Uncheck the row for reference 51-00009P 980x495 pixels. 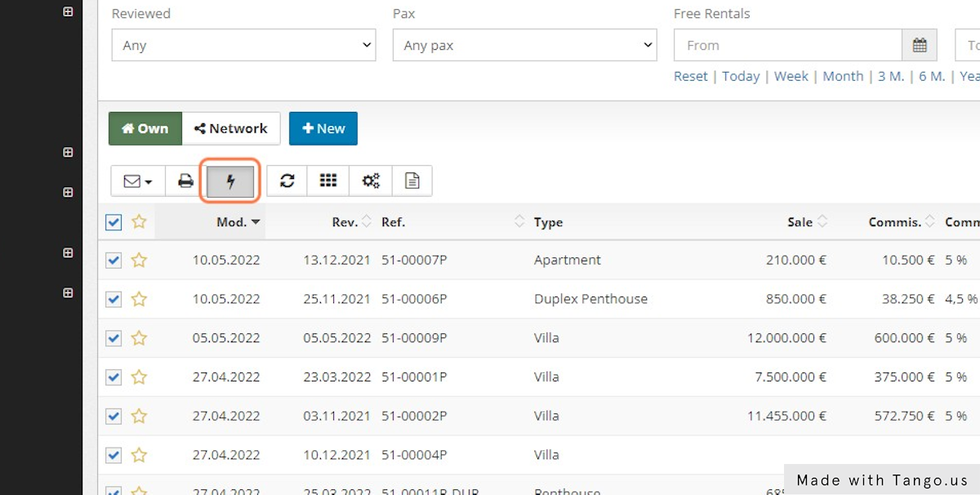(x=114, y=338)
